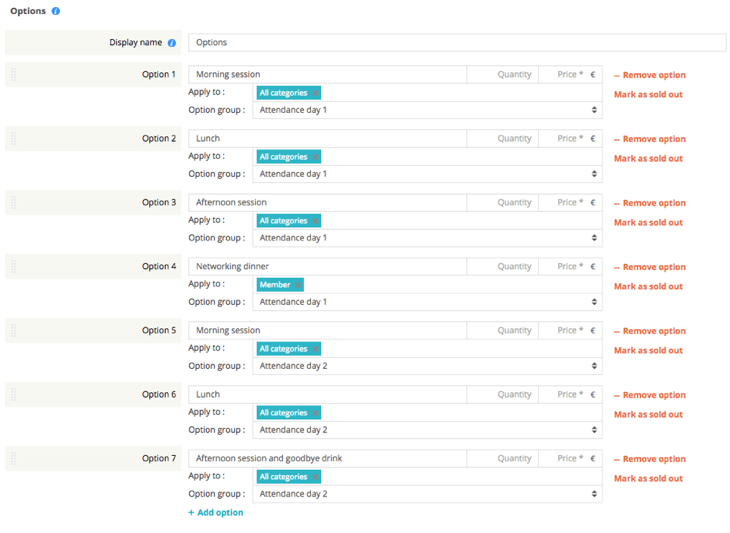This screenshot has width=730, height=533.
Task: Click the info icon next to Display name
Action: (172, 43)
